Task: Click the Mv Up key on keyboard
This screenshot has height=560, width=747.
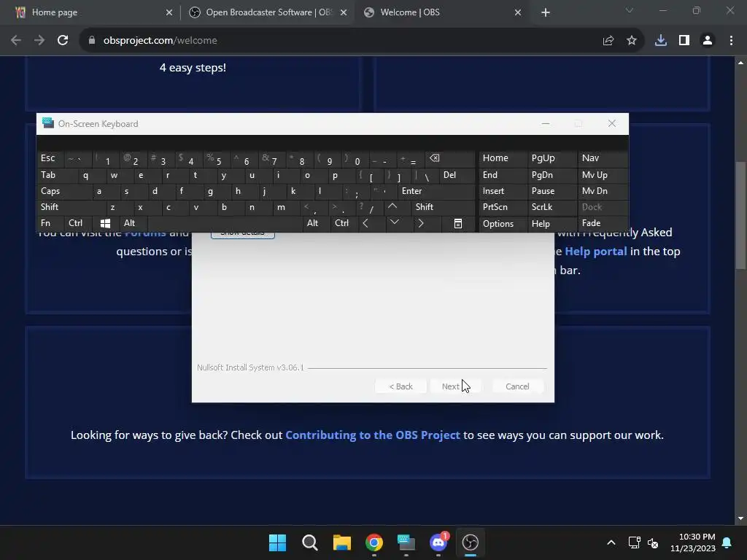Action: [603, 175]
